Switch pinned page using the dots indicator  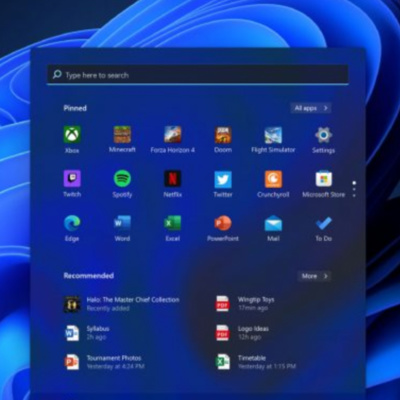tap(354, 189)
